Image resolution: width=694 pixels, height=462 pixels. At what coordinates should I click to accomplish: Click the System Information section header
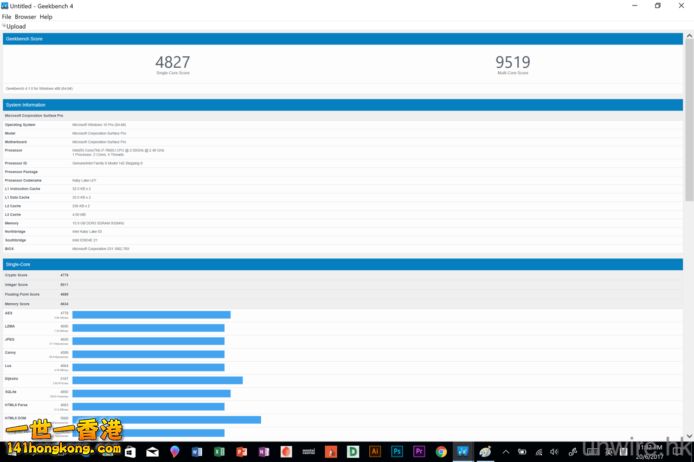click(x=343, y=105)
